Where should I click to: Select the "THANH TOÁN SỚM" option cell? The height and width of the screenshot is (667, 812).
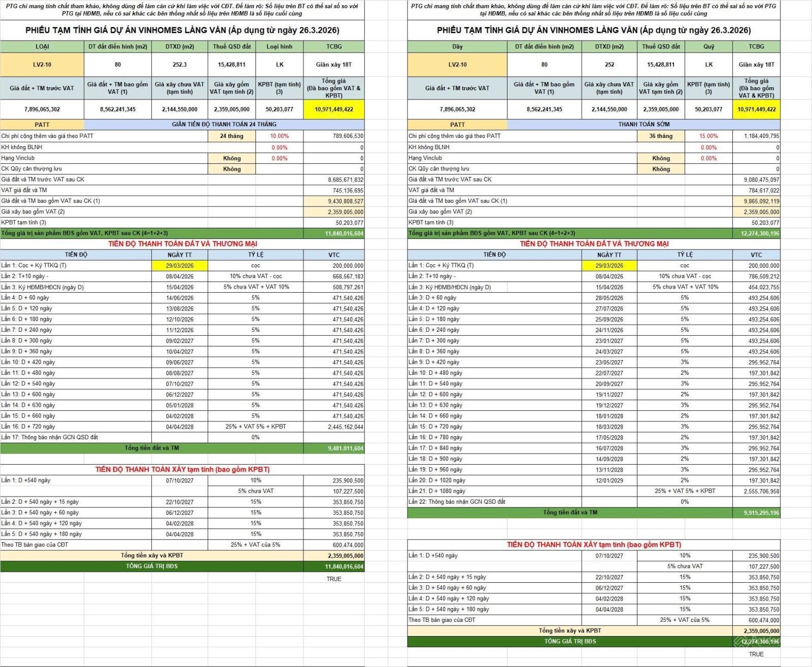pyautogui.click(x=644, y=124)
